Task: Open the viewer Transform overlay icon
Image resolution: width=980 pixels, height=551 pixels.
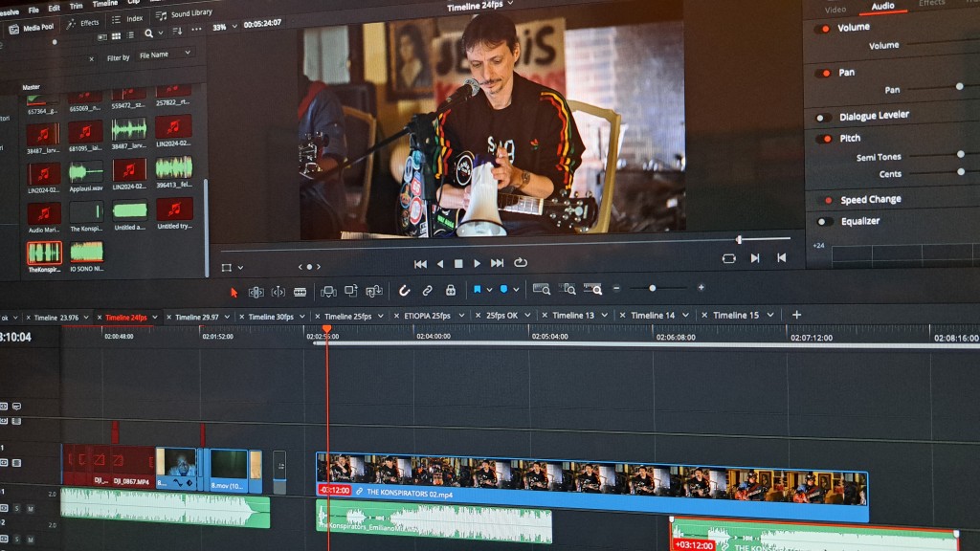Action: pos(226,268)
